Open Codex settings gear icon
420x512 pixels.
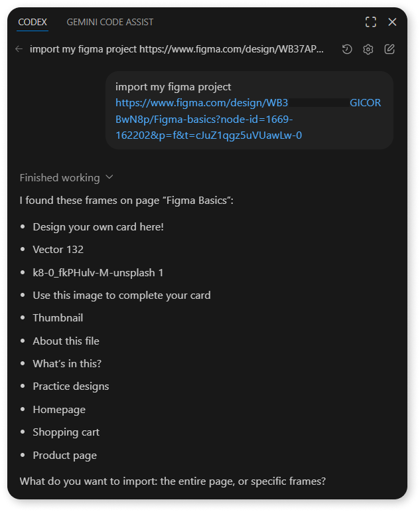click(368, 49)
